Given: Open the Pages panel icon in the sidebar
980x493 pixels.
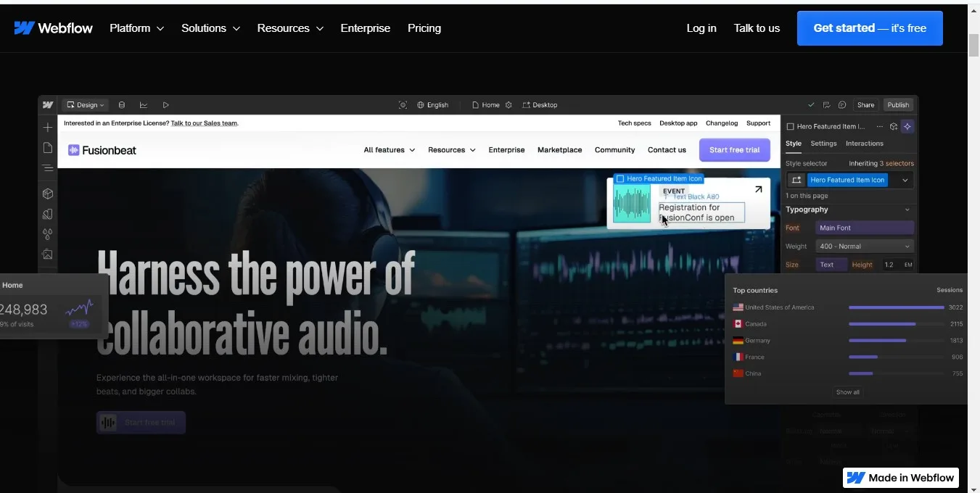Looking at the screenshot, I should pyautogui.click(x=48, y=148).
